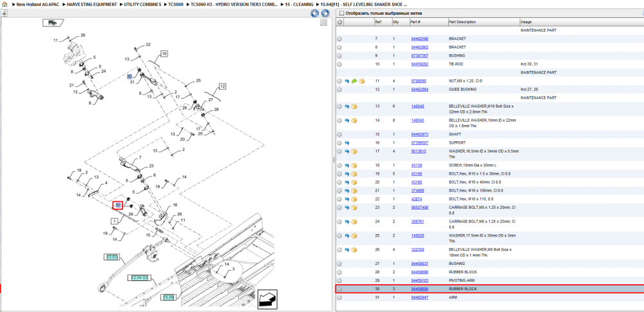The height and width of the screenshot is (312, 644).
Task: Sort by Part Description column header
Action: coord(484,22)
